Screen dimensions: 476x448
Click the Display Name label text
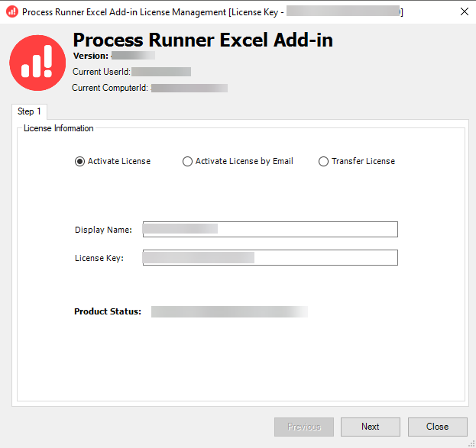pyautogui.click(x=103, y=230)
